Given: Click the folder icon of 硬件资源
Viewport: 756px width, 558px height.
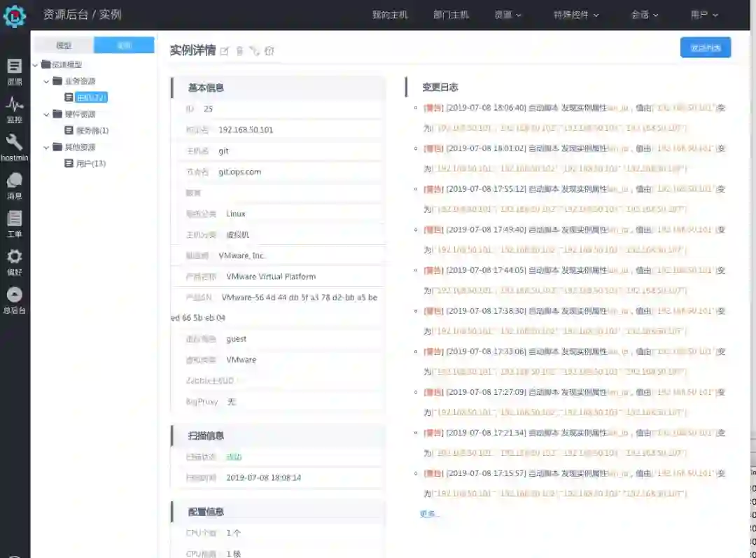Looking at the screenshot, I should [x=57, y=114].
